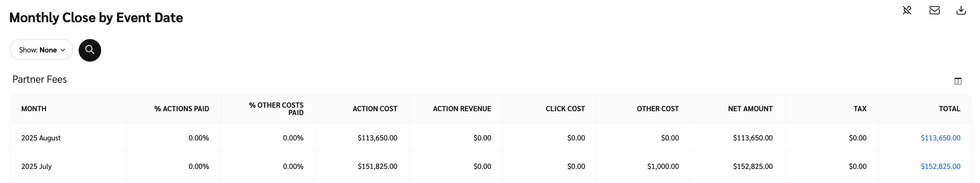The width and height of the screenshot is (980, 183).
Task: Click the black search magnifier button
Action: (90, 50)
